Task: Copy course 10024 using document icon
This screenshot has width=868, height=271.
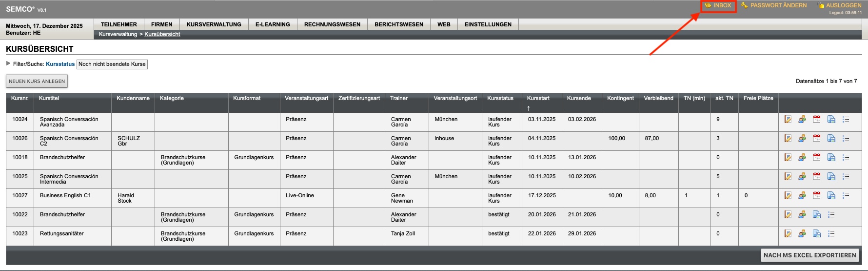Action: pyautogui.click(x=831, y=120)
